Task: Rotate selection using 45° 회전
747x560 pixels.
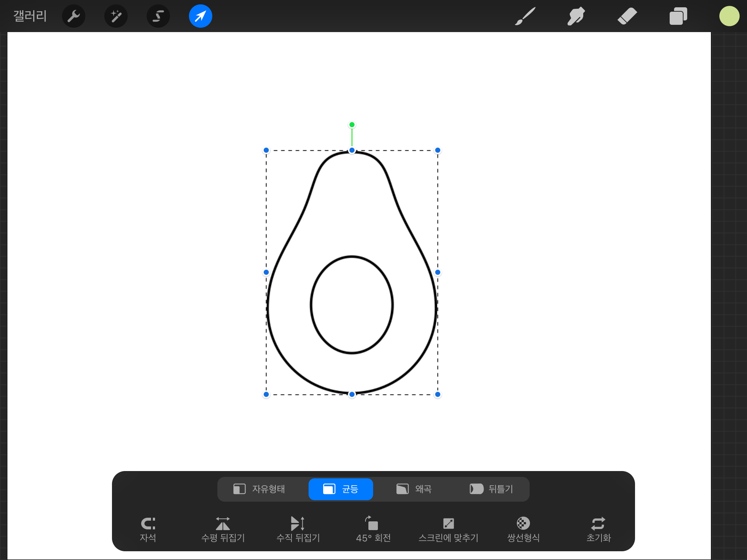Action: (x=373, y=529)
